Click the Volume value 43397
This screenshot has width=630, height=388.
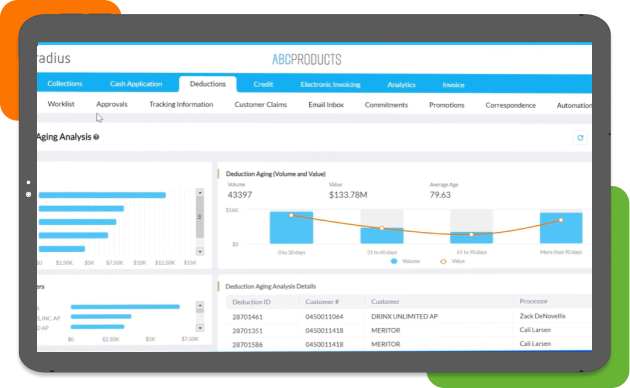point(240,195)
